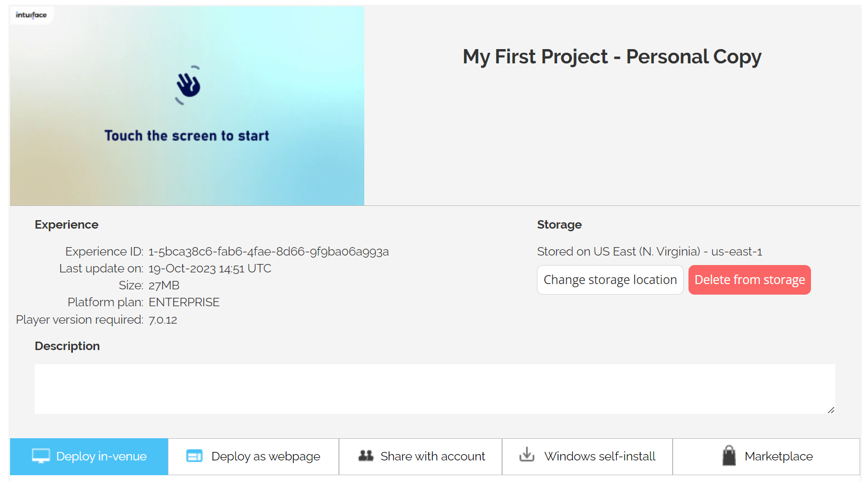The width and height of the screenshot is (868, 481).
Task: Click the description box resize handle
Action: click(831, 410)
